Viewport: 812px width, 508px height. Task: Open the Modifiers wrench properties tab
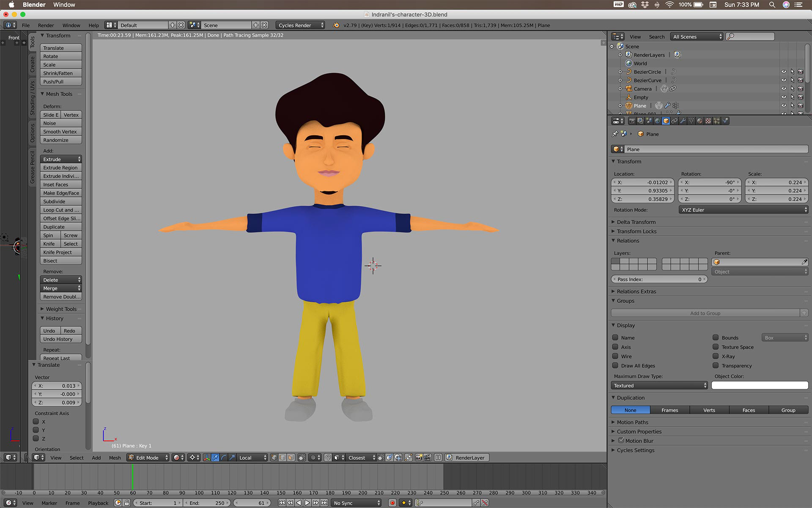point(683,121)
